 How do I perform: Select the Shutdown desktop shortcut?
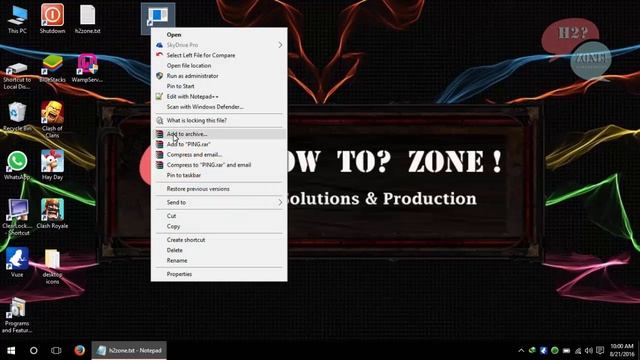point(52,19)
